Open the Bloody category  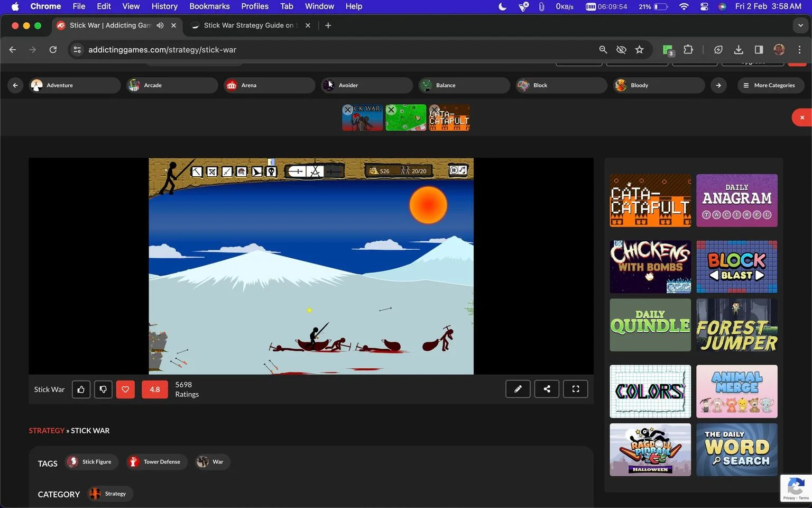coord(659,85)
